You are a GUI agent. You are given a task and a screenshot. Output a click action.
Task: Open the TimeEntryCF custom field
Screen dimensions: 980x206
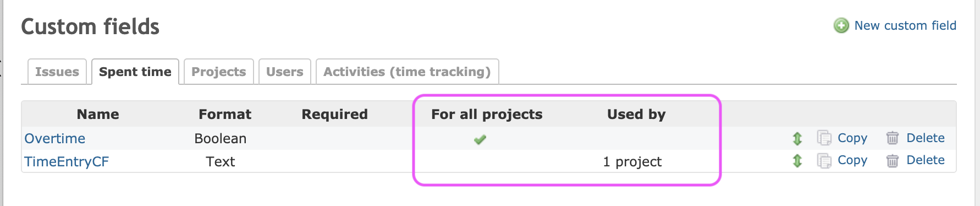67,161
